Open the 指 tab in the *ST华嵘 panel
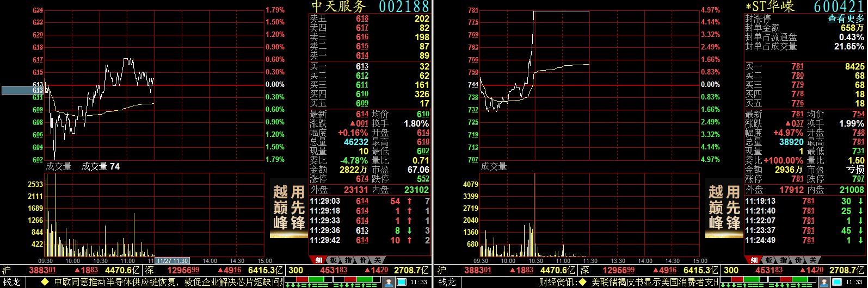 [784, 260]
